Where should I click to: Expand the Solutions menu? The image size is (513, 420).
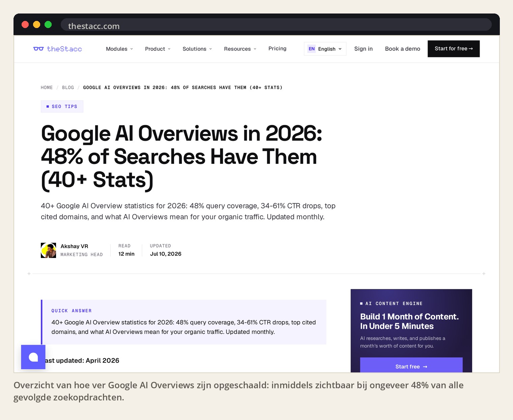(197, 49)
